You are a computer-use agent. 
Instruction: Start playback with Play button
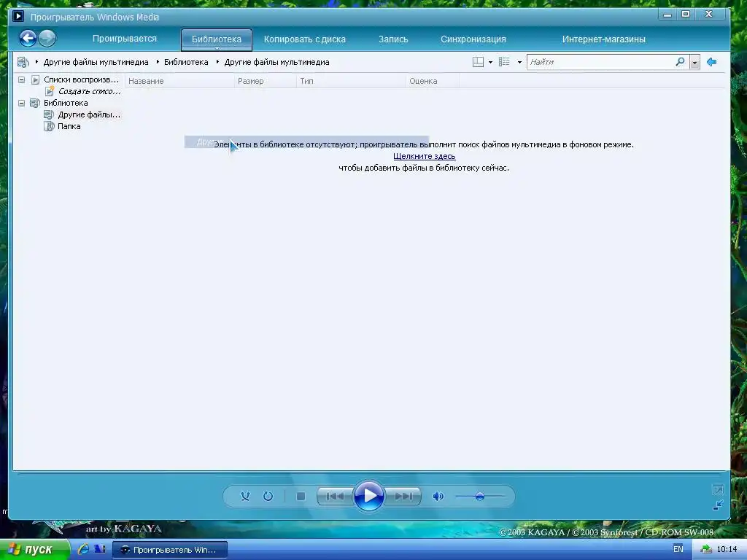(x=368, y=496)
